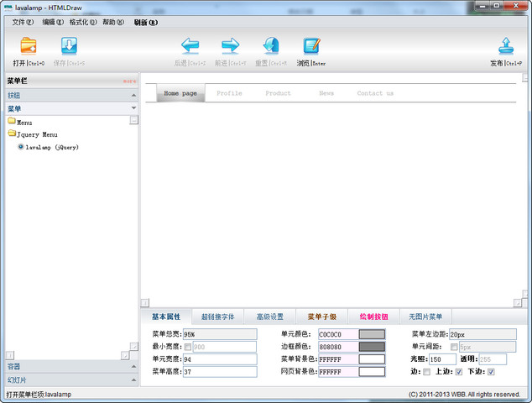This screenshot has height=403, width=532.
Task: Click the 网页背景色 white swatch
Action: tap(372, 372)
